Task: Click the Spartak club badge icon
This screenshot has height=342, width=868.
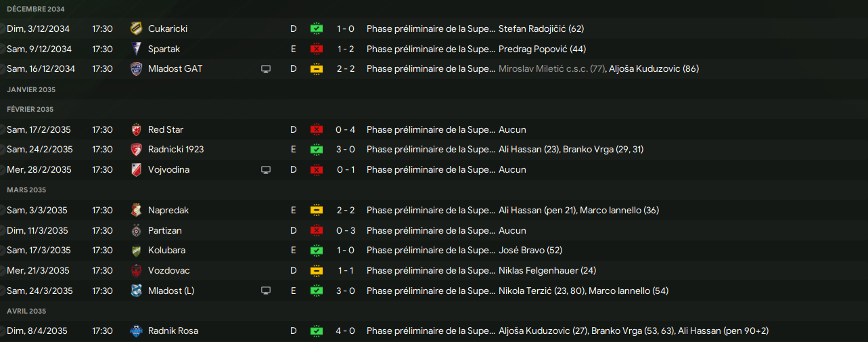Action: [x=136, y=49]
